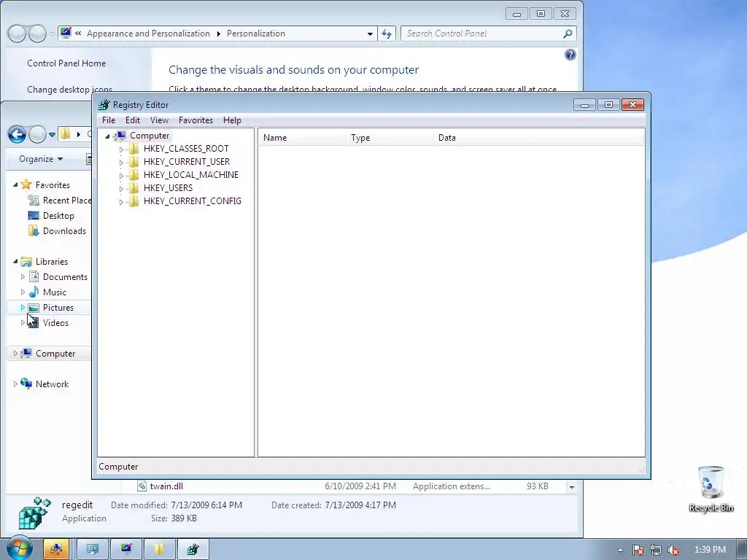747x560 pixels.
Task: Click the search magnifier icon in Control Panel
Action: coord(568,34)
